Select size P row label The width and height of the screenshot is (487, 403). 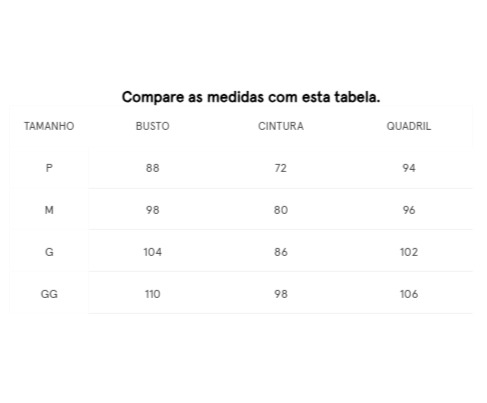(x=49, y=168)
